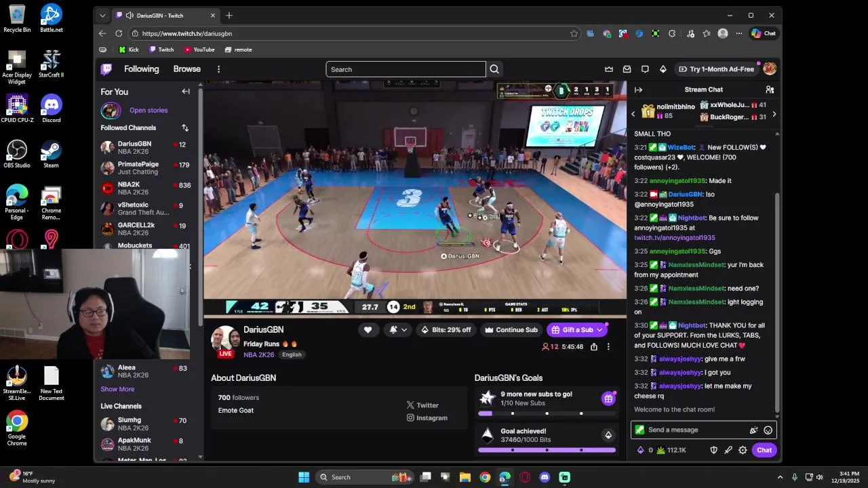Show hidden system tray icons
Viewport: 868px width, 488px height.
pos(780,477)
